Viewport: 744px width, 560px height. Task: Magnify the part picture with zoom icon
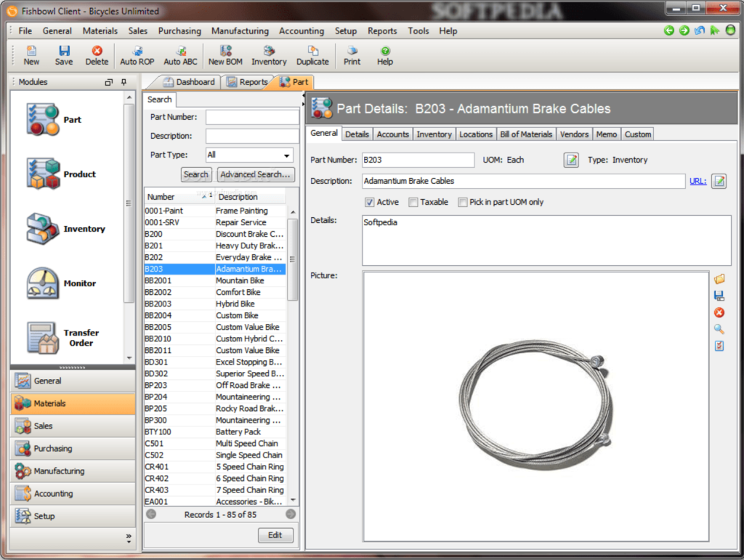(x=719, y=329)
